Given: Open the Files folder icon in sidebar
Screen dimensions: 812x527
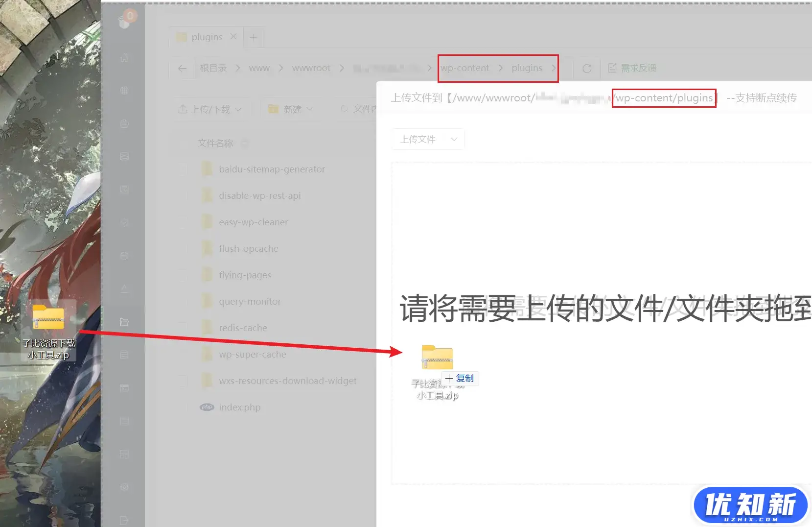Looking at the screenshot, I should 124,322.
